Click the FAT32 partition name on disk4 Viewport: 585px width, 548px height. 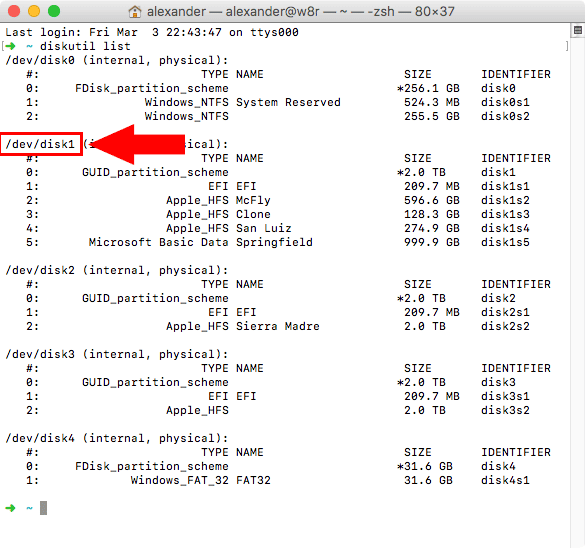[x=253, y=480]
